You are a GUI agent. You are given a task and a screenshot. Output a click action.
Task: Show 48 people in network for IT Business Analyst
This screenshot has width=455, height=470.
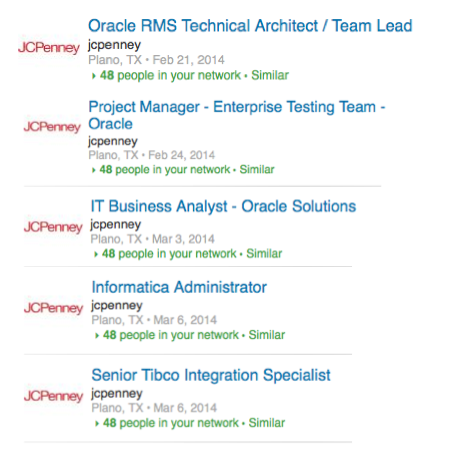[169, 254]
